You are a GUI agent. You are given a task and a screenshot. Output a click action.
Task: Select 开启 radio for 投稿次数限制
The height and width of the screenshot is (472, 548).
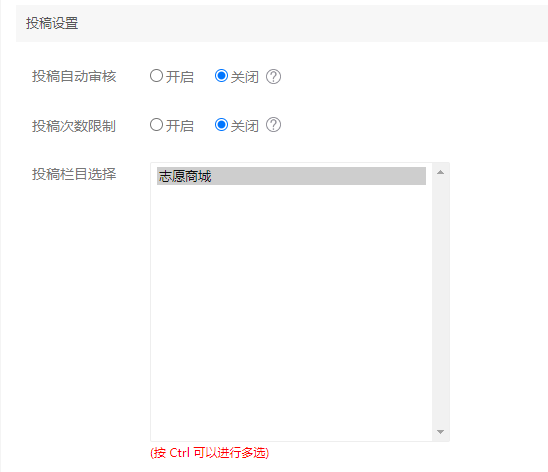click(x=156, y=125)
